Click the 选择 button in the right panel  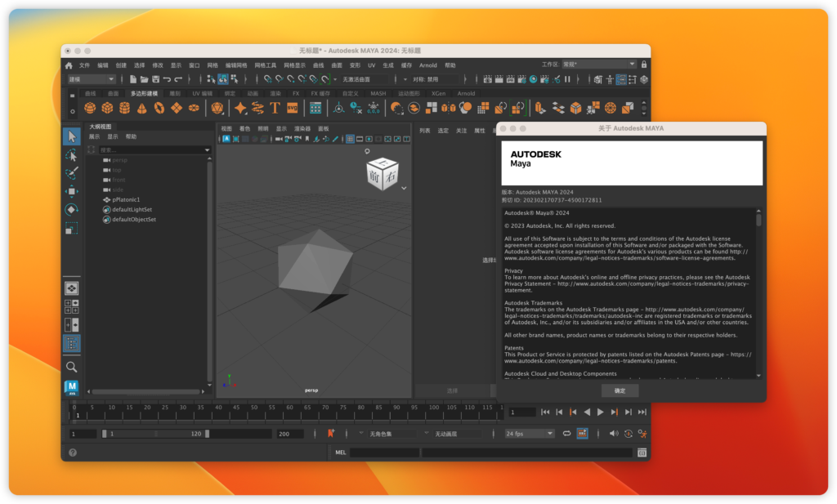pyautogui.click(x=450, y=390)
